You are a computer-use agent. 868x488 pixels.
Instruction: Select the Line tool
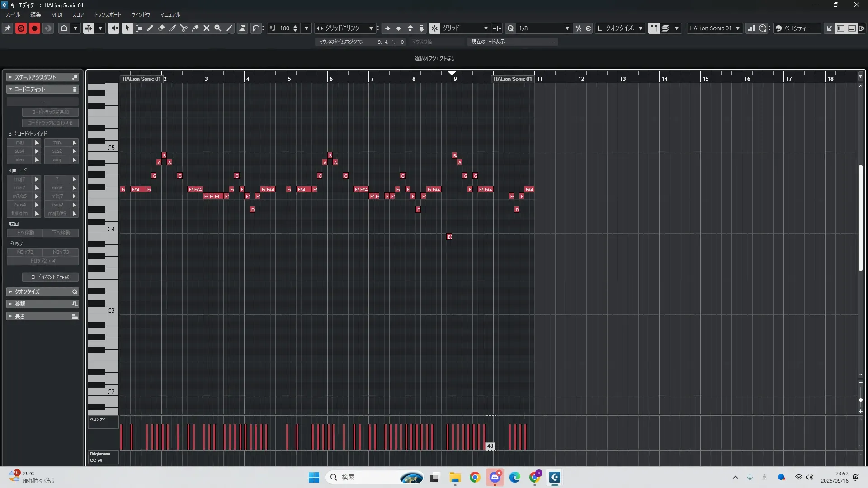tap(229, 28)
